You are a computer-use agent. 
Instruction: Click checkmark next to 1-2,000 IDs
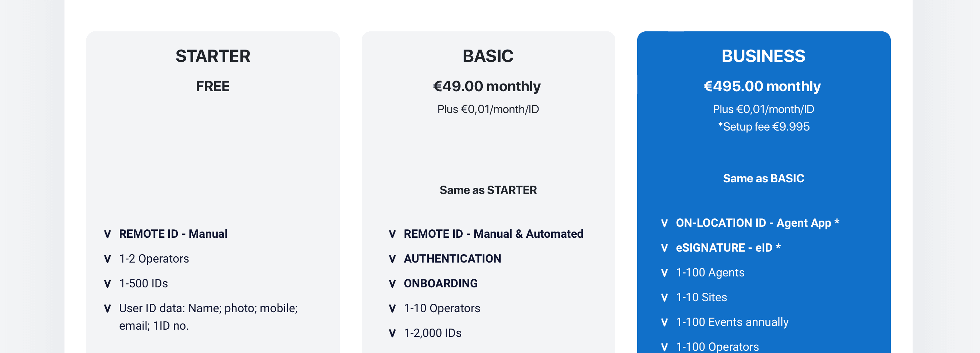[x=392, y=333]
